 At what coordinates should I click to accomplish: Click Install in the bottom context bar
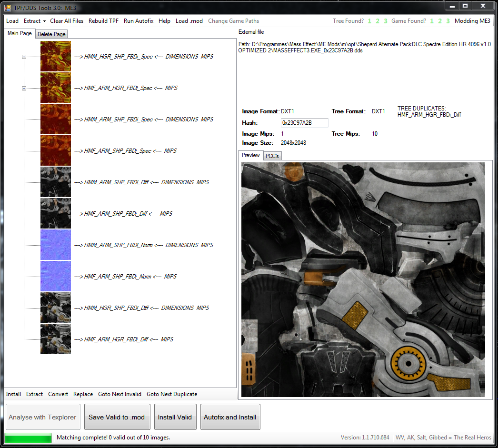[x=13, y=394]
